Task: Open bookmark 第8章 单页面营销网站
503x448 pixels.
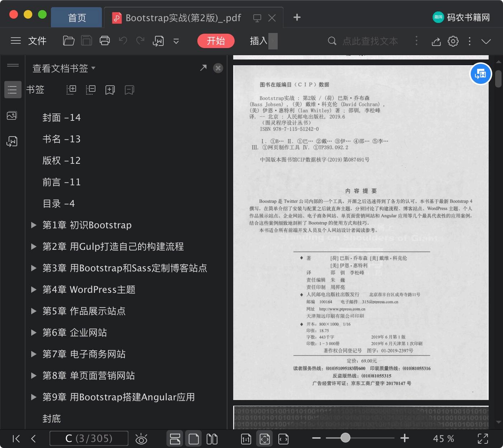Action: (89, 376)
